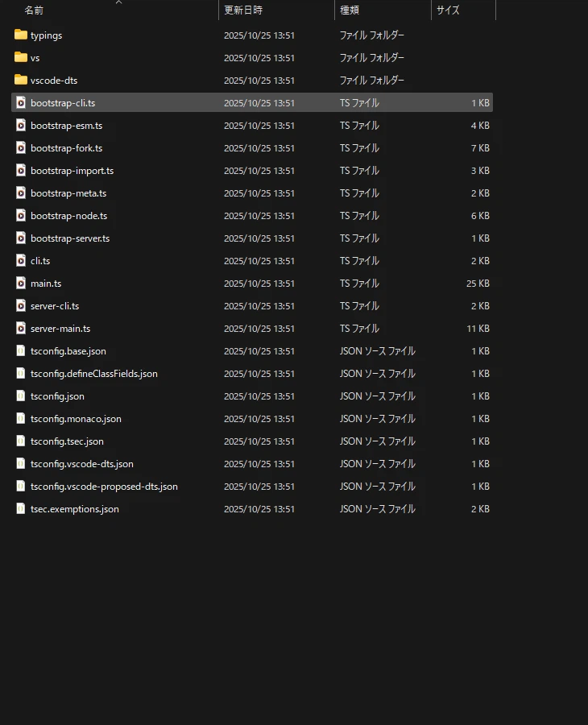The height and width of the screenshot is (725, 588).
Task: Select the typings folder name
Action: (x=46, y=35)
